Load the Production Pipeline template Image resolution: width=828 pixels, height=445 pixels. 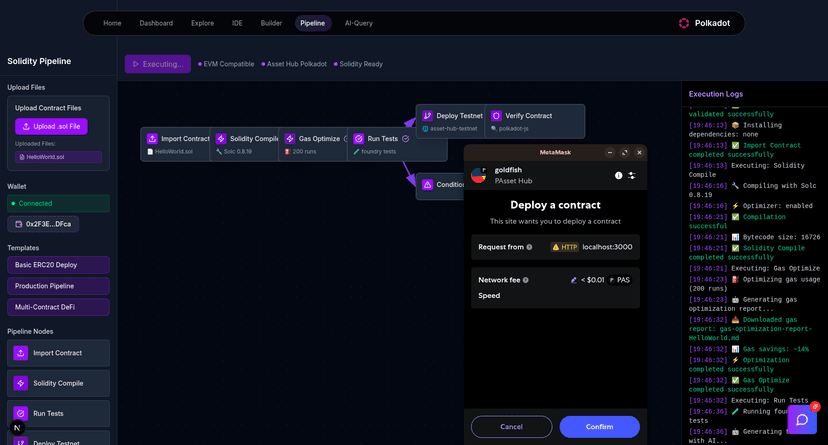point(58,286)
